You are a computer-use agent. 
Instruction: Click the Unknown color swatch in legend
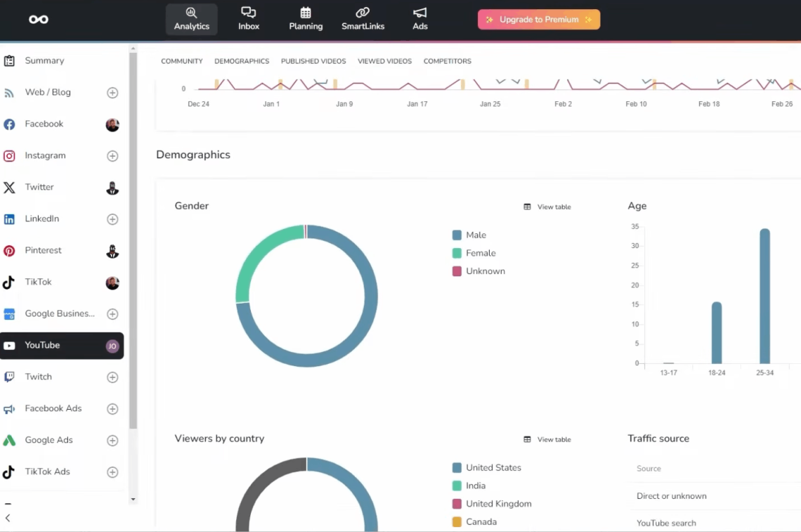(x=457, y=271)
